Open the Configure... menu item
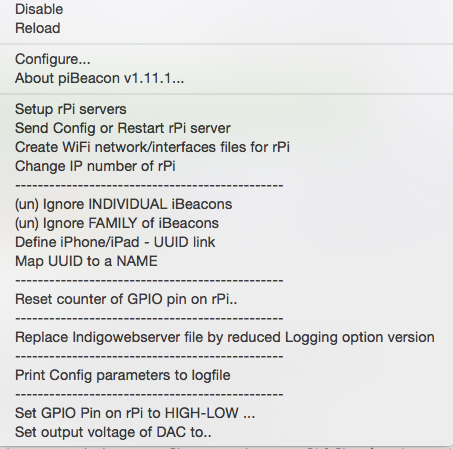This screenshot has height=449, width=453. (x=53, y=59)
